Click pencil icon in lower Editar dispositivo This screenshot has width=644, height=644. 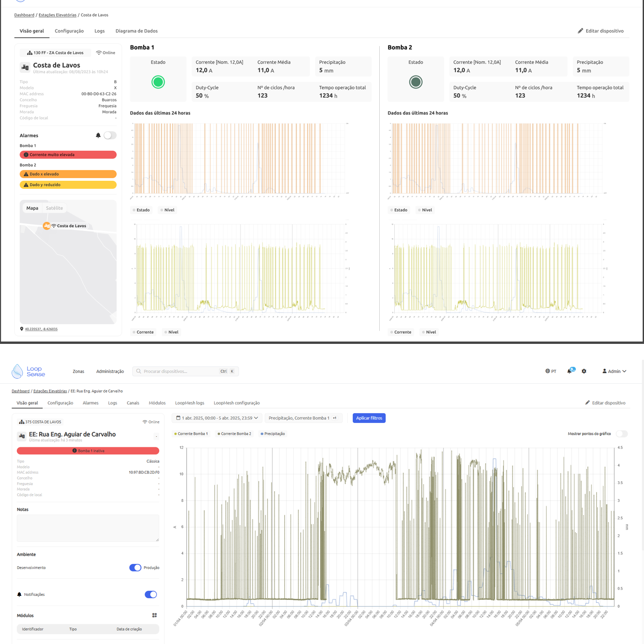tap(587, 403)
